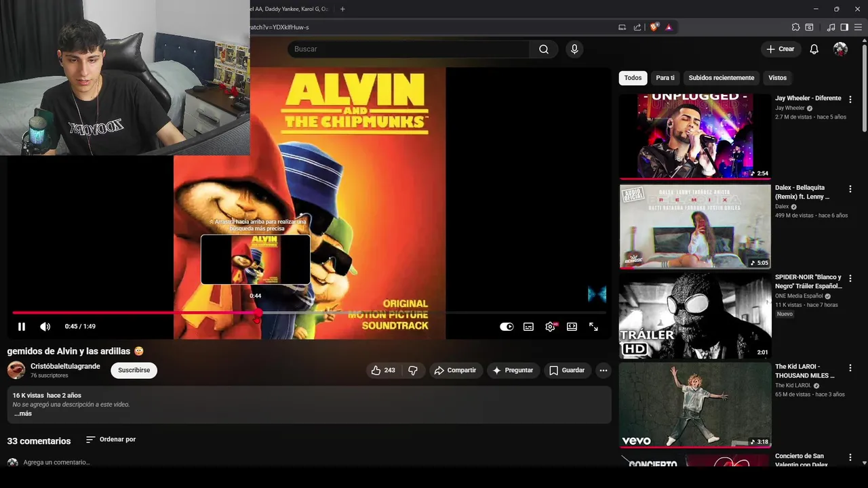Click the Agrega un comentario field
868x488 pixels.
(56, 462)
